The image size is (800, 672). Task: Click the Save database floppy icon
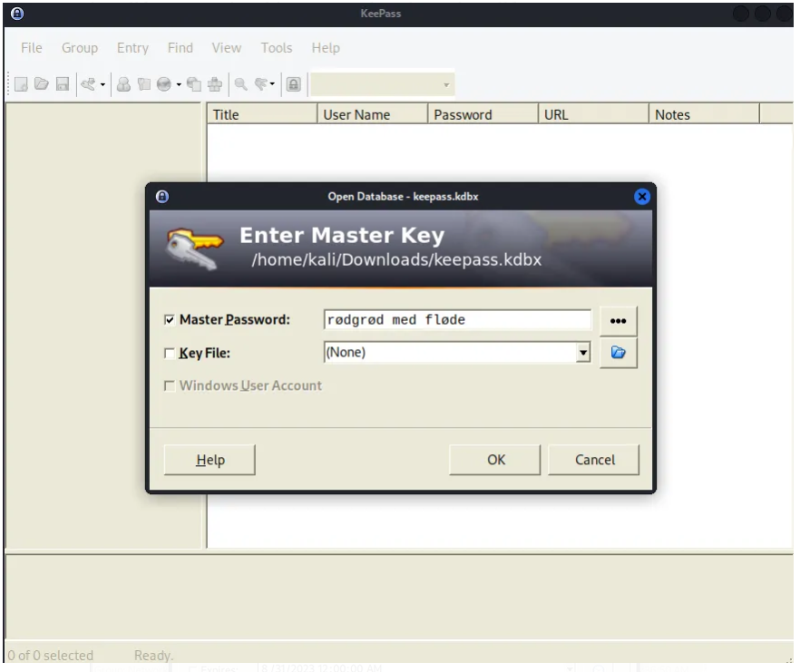click(x=63, y=84)
